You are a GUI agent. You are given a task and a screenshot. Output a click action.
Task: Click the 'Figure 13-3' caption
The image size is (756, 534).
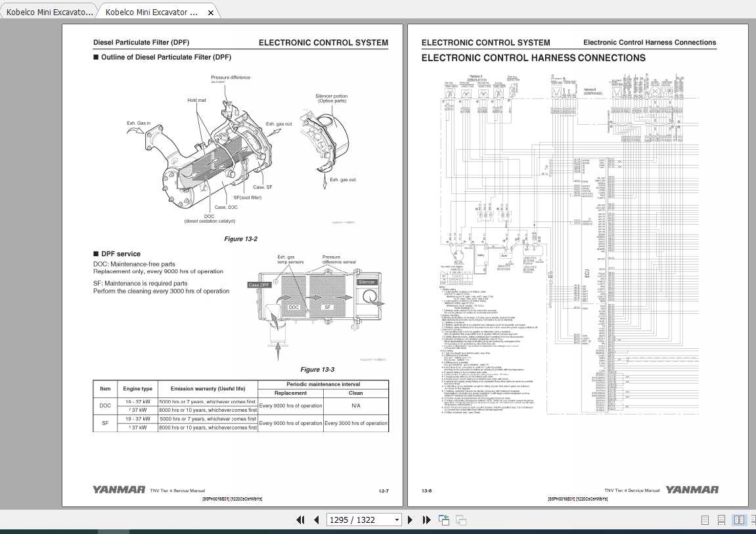click(x=317, y=369)
